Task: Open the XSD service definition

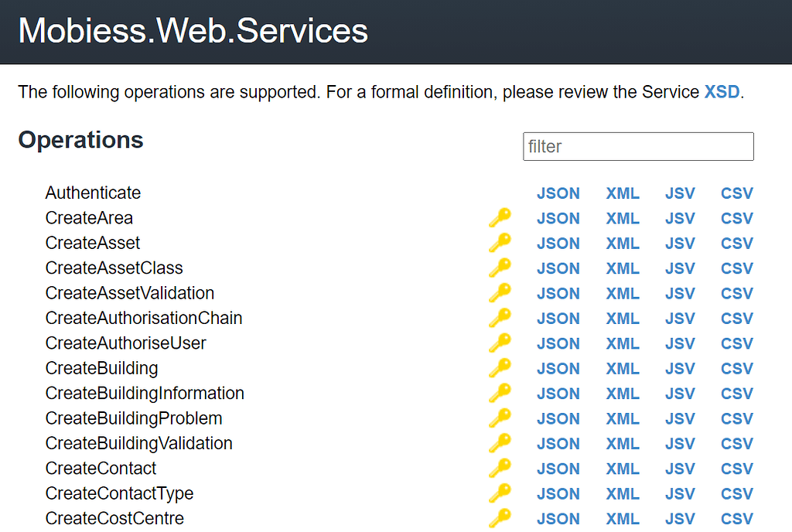Action: (722, 92)
